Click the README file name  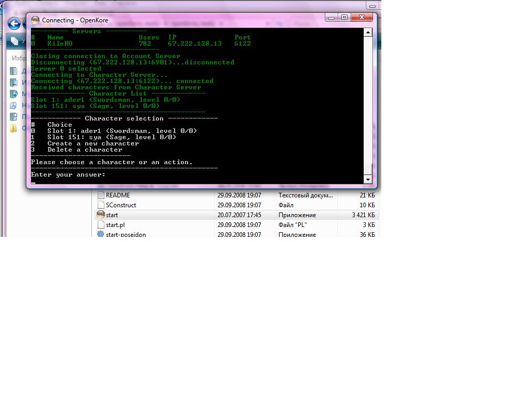118,195
